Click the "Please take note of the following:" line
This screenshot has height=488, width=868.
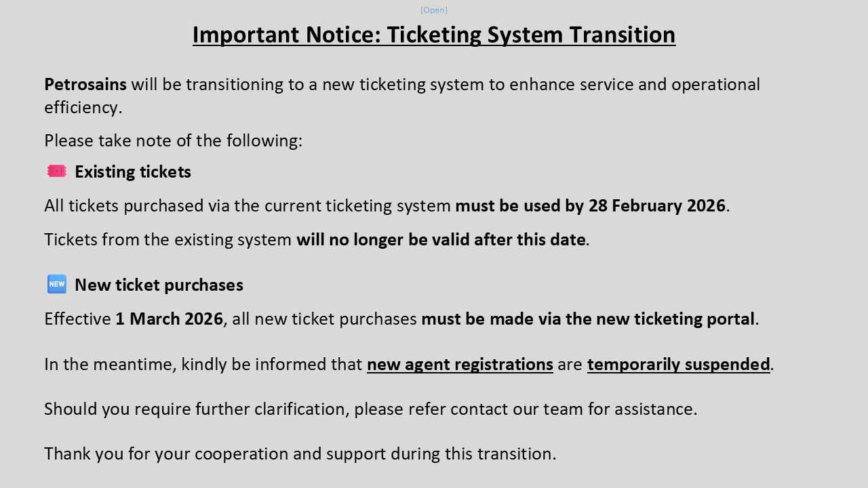pyautogui.click(x=173, y=140)
